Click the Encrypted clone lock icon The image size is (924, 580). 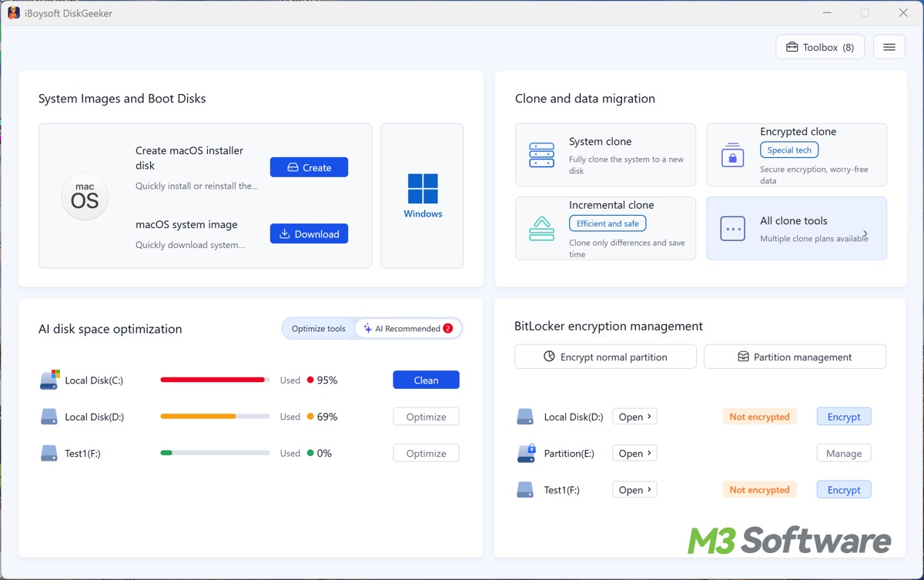[x=732, y=155]
